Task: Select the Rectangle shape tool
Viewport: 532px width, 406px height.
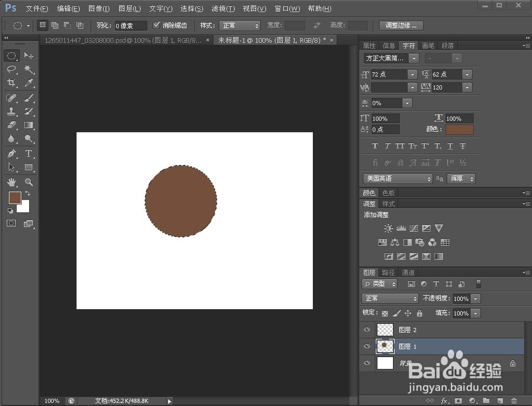Action: (x=29, y=167)
